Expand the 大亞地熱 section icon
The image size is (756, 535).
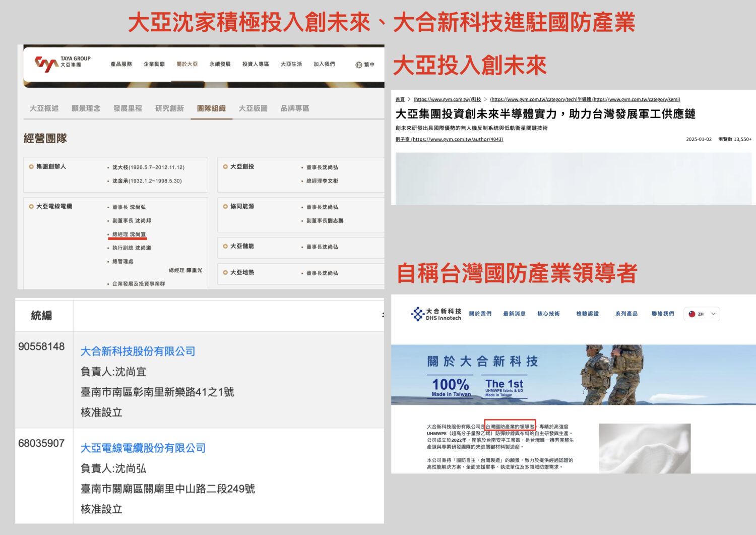[x=225, y=272]
